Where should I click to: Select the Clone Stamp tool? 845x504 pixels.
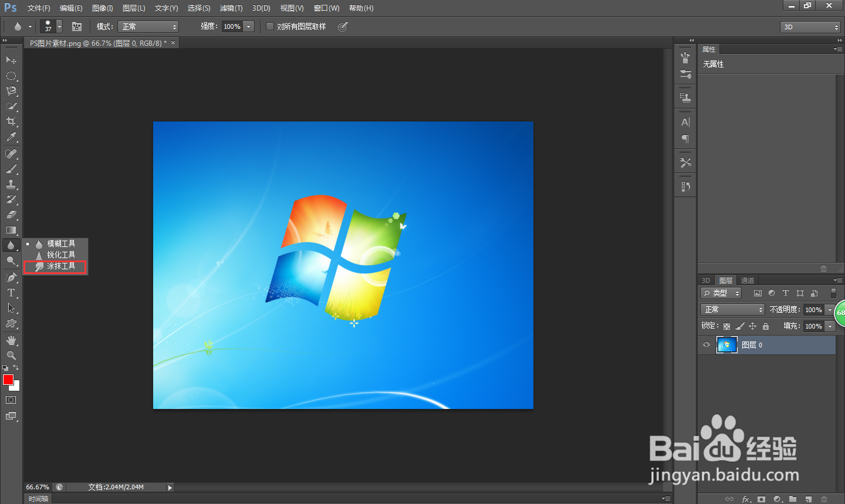(11, 184)
